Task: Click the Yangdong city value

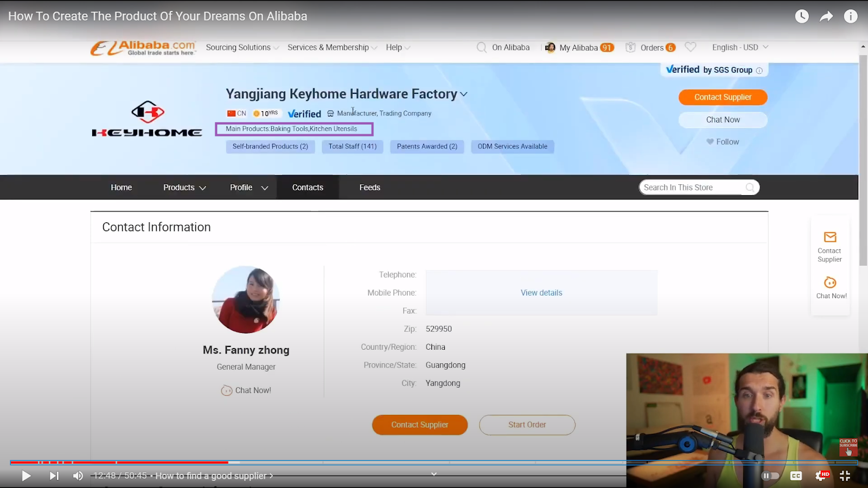Action: [x=443, y=383]
